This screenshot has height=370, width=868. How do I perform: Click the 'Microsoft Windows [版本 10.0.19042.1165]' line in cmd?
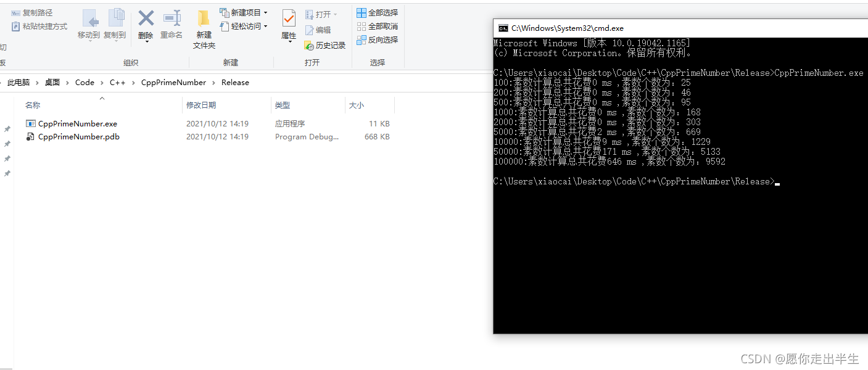[592, 43]
